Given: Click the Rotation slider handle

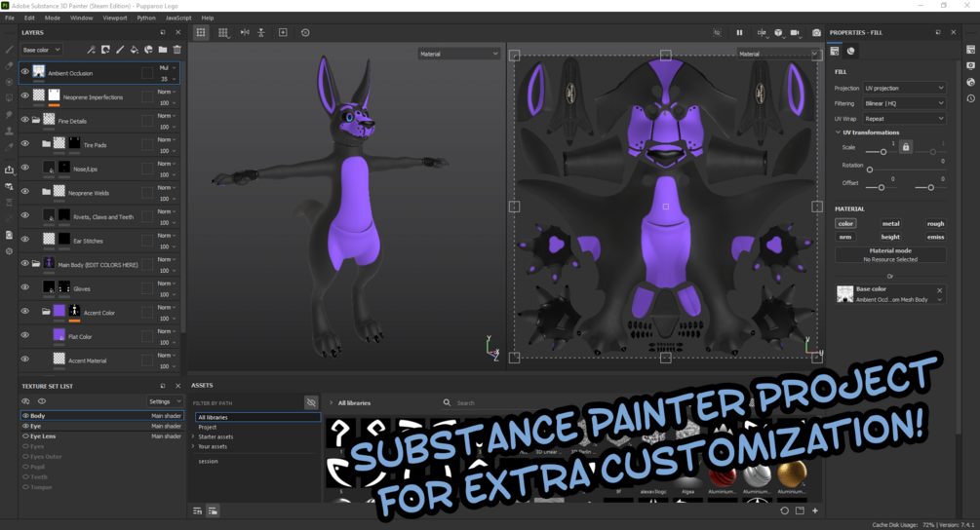Looking at the screenshot, I should (x=870, y=170).
